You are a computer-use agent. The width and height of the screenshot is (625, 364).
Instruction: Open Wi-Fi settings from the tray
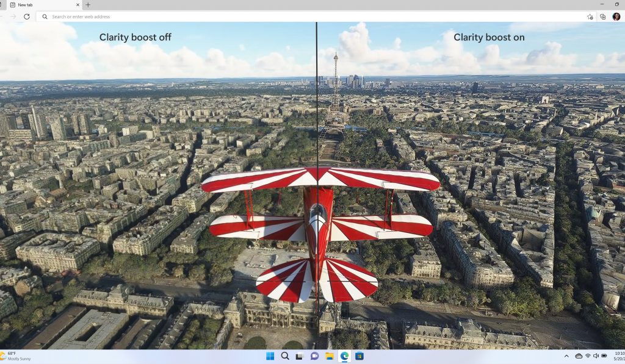(587, 355)
